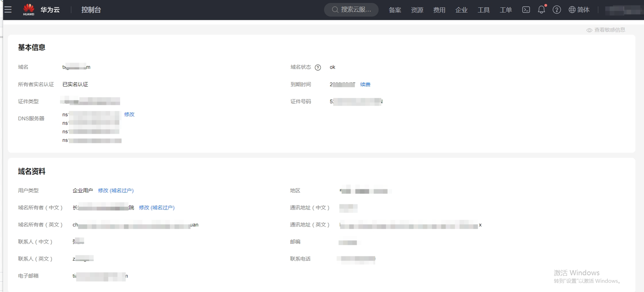Open the hamburger navigation menu

point(8,10)
